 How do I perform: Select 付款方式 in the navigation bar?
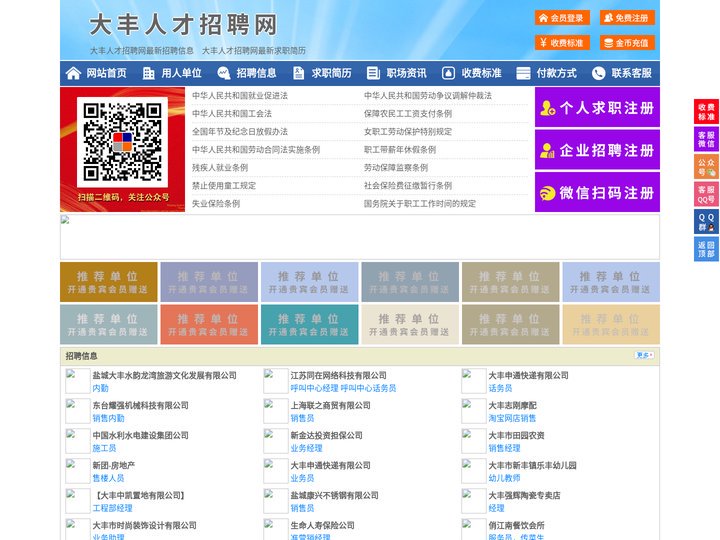pos(557,73)
